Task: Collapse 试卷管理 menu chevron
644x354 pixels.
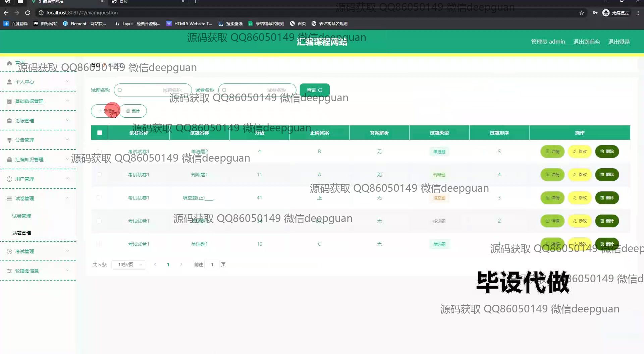Action: coord(67,198)
